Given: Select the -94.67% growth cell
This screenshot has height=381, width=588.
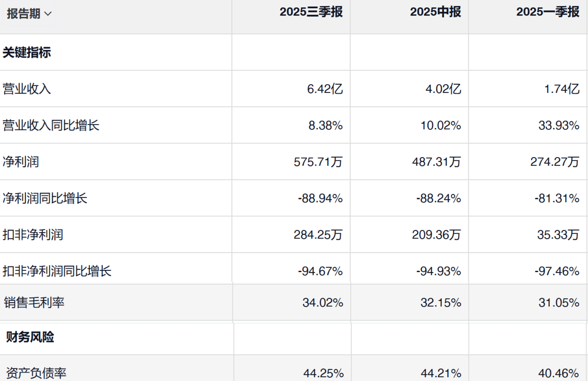Looking at the screenshot, I should (x=320, y=271).
